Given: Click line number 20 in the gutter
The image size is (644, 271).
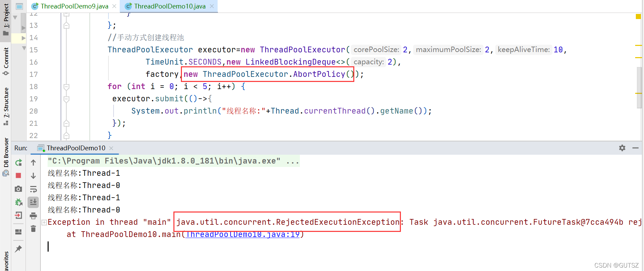Looking at the screenshot, I should 34,111.
